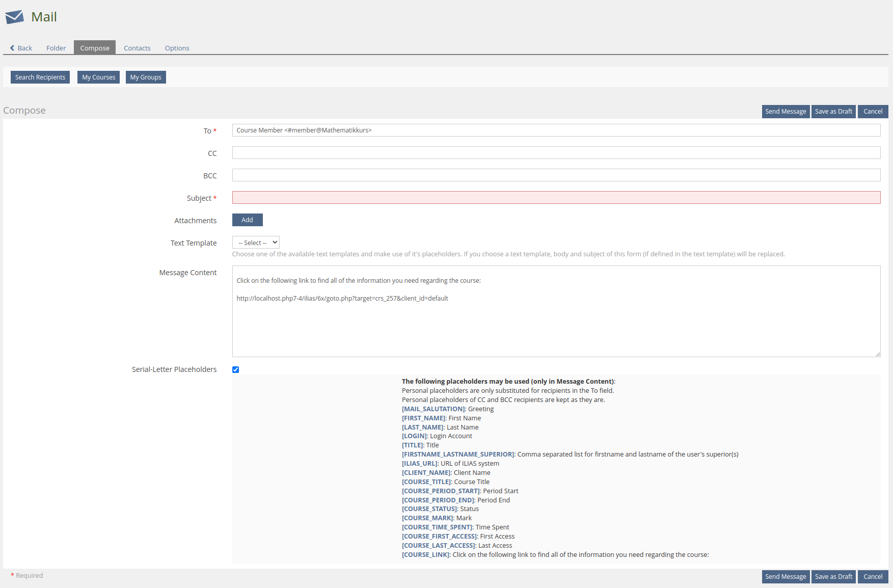Click inside the BCC field
Image resolution: width=893 pixels, height=588 pixels.
556,175
